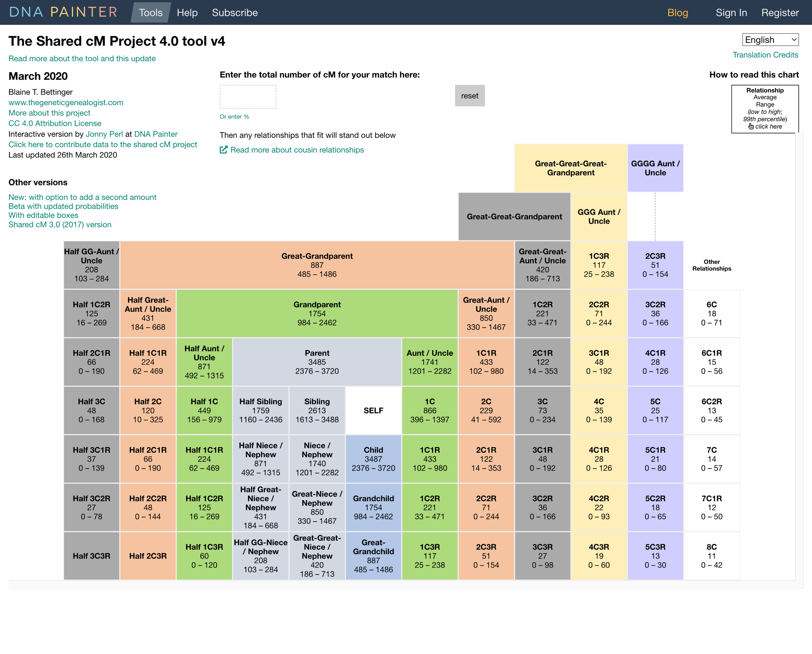Click the Half Niece / Nephew 871 cell
This screenshot has height=654, width=812.
click(x=261, y=459)
